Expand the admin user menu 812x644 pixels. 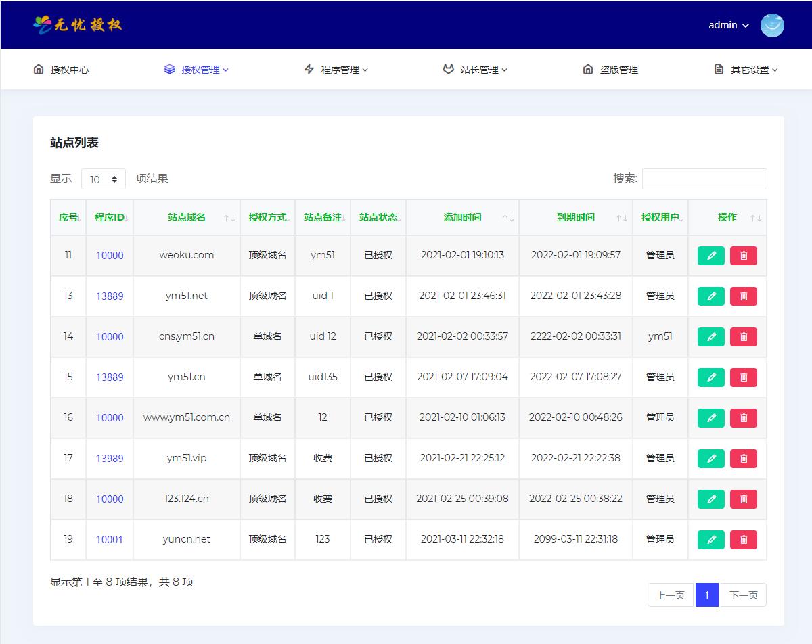pyautogui.click(x=729, y=25)
